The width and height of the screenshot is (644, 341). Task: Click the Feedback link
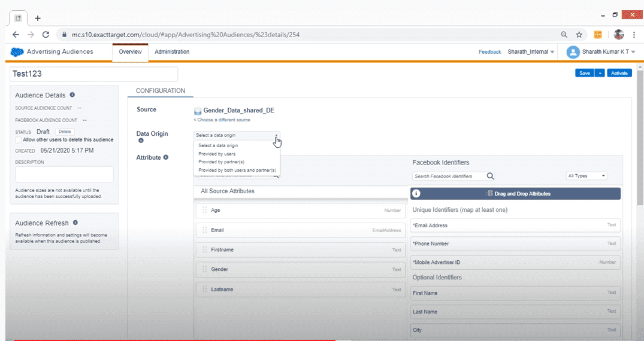pyautogui.click(x=489, y=52)
